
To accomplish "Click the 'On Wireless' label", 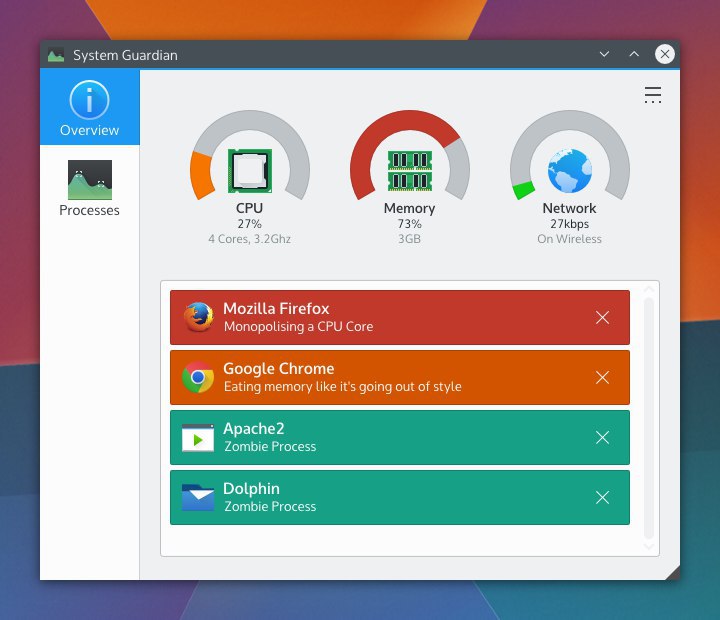I will (569, 239).
